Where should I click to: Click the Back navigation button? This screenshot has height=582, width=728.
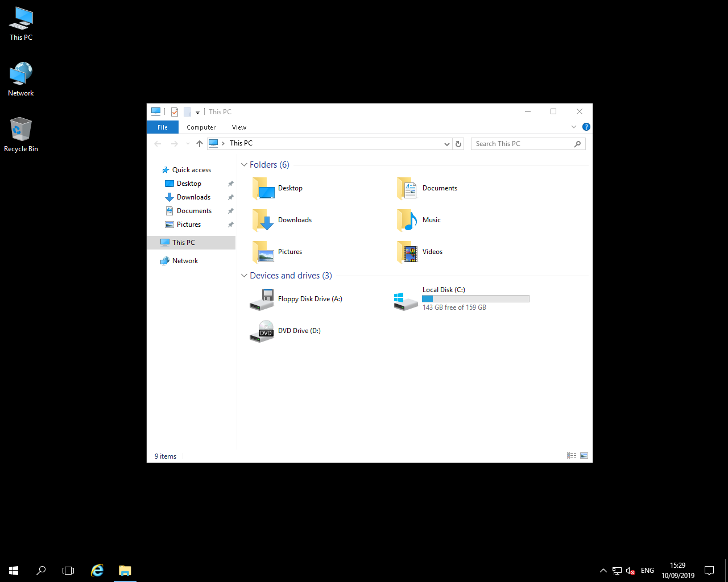(158, 144)
